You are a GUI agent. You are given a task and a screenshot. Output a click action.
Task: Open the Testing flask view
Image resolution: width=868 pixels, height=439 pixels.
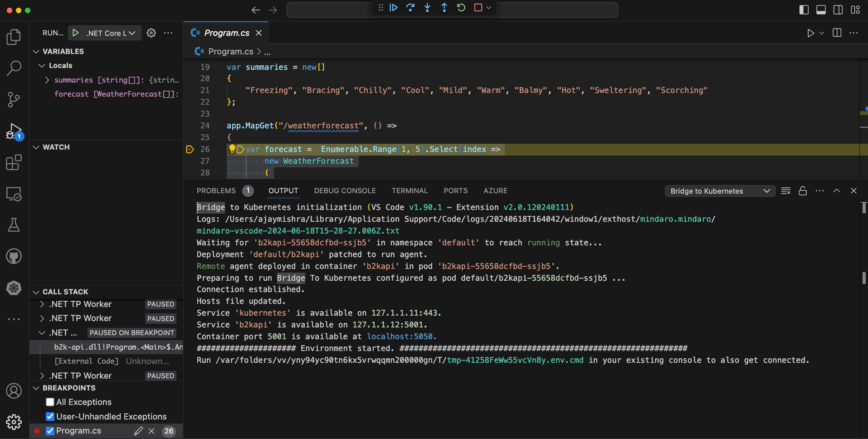click(14, 225)
